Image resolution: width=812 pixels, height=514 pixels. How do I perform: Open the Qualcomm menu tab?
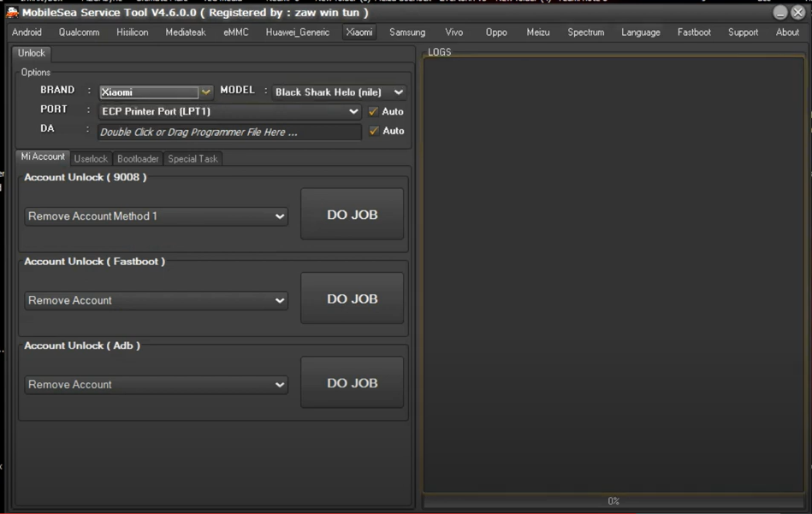coord(79,32)
